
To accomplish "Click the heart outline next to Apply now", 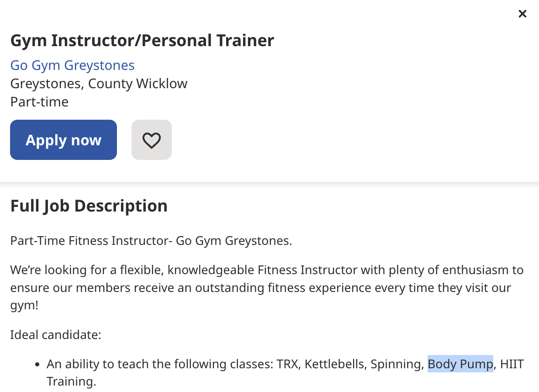I will tap(151, 140).
